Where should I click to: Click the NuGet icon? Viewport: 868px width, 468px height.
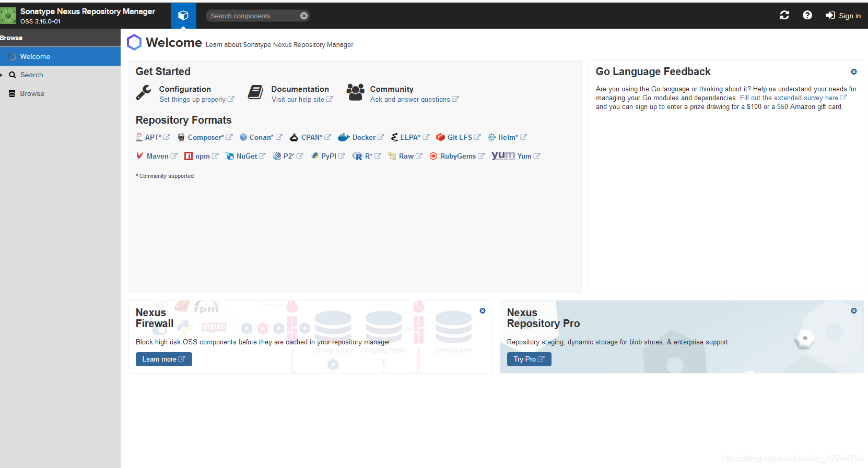[x=230, y=156]
